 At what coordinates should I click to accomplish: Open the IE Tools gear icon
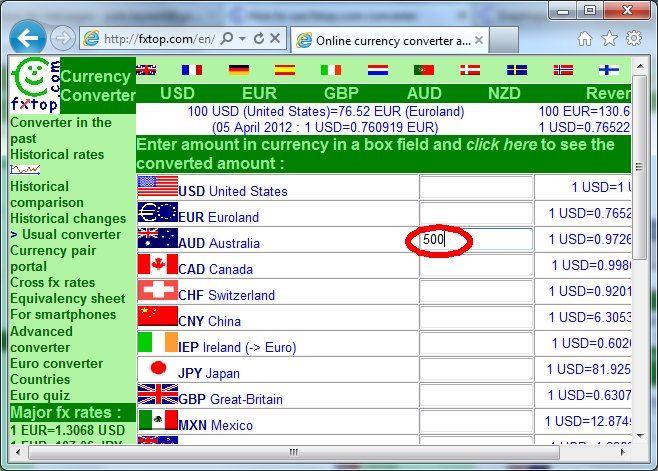point(633,39)
